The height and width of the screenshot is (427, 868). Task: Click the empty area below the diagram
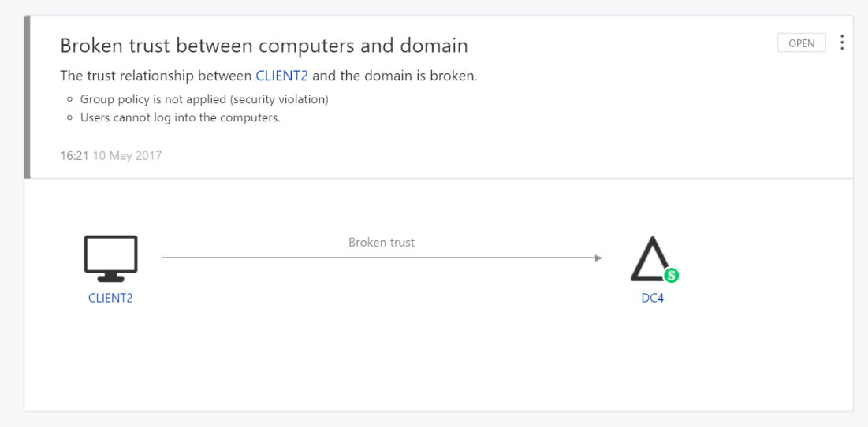(x=438, y=362)
